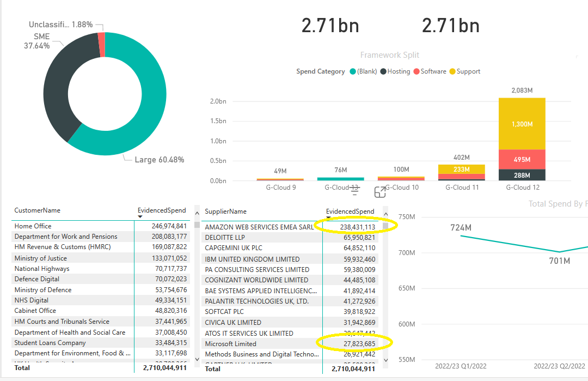Click the customer table scroll-up arrow

point(197,213)
